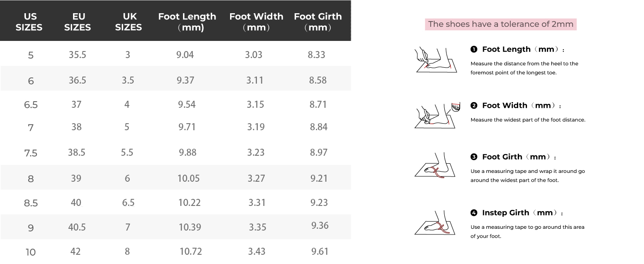Click the pink tolerance of 2mm banner
The image size is (644, 264).
(501, 24)
